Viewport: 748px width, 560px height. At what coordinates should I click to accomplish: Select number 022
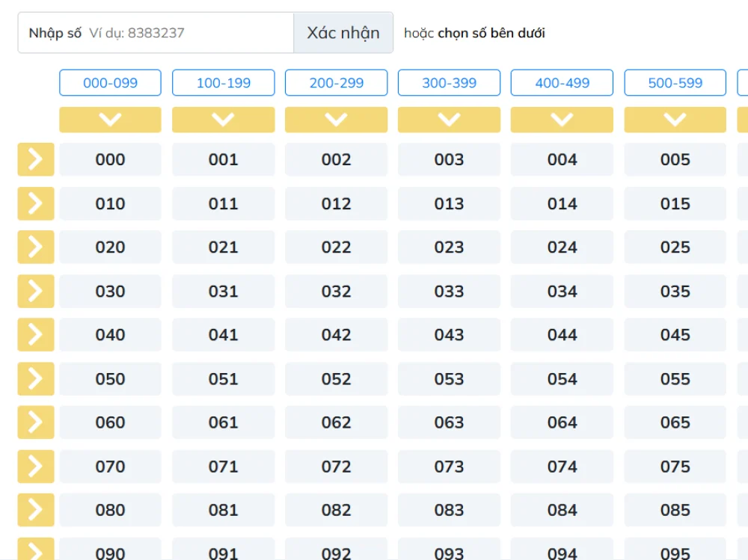(337, 247)
